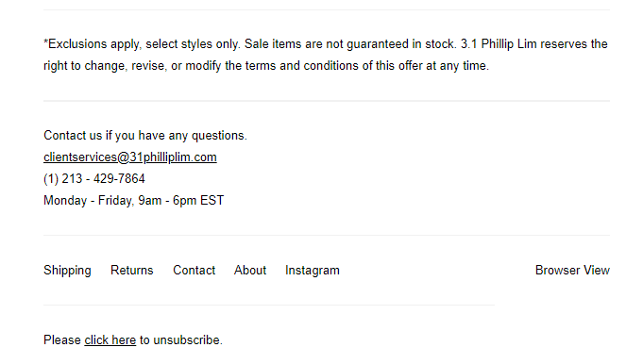
Task: Open the email in Browser View
Action: 572,271
